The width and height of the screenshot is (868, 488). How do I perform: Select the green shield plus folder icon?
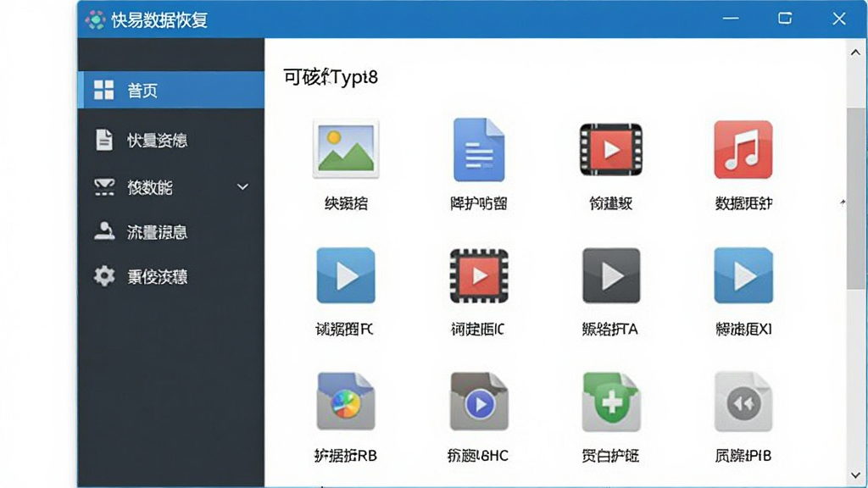(x=610, y=402)
